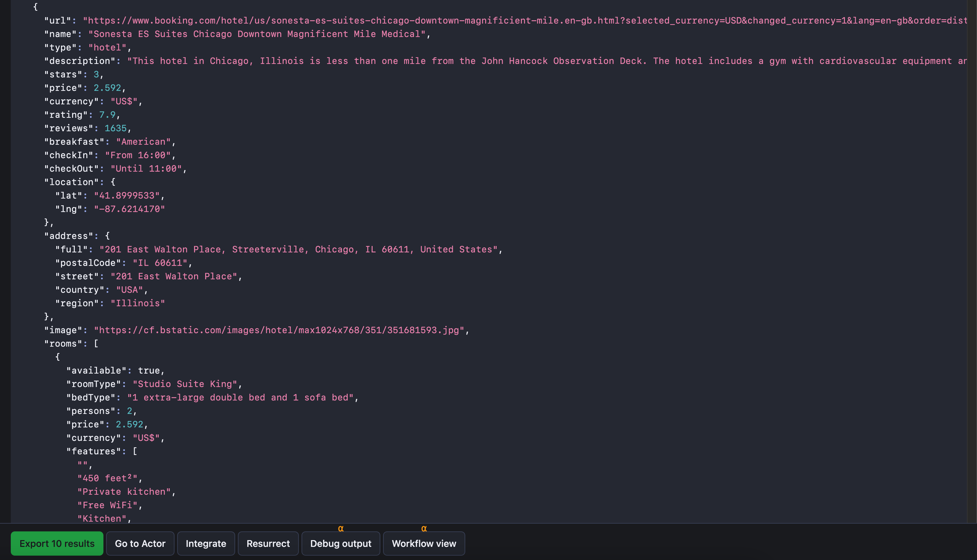Screen dimensions: 977x560
Task: Click the alpha badge above Workflow view
Action: tap(424, 529)
